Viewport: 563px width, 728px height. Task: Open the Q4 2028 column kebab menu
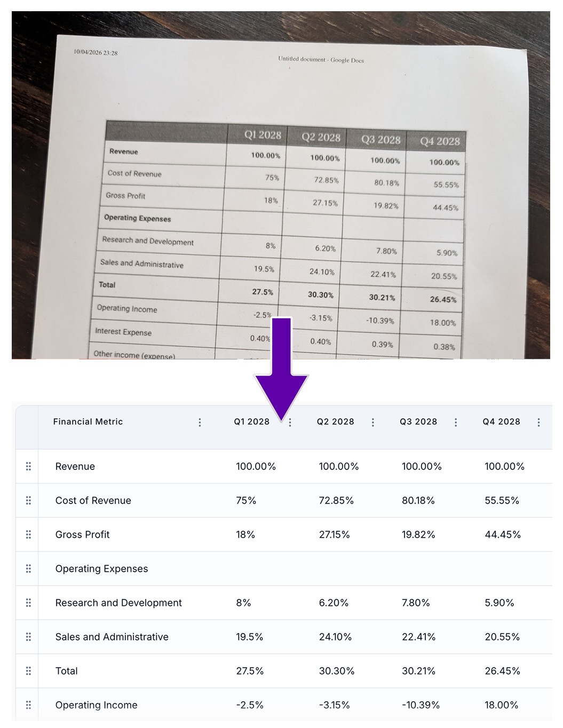pyautogui.click(x=539, y=422)
